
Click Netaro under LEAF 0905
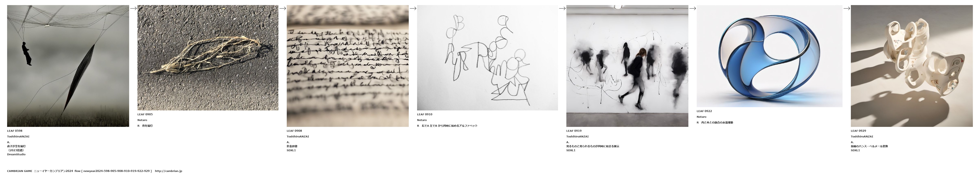[x=142, y=120]
